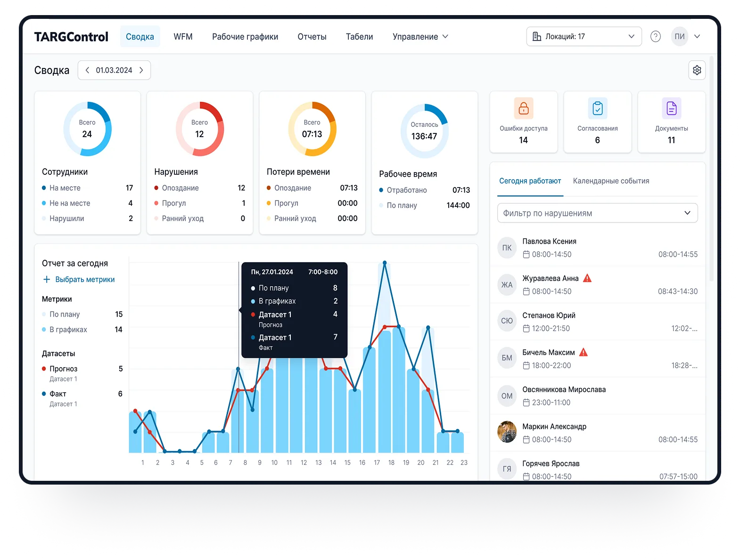Click the building icon in locations selector
Image resolution: width=740 pixels, height=560 pixels.
(x=536, y=36)
